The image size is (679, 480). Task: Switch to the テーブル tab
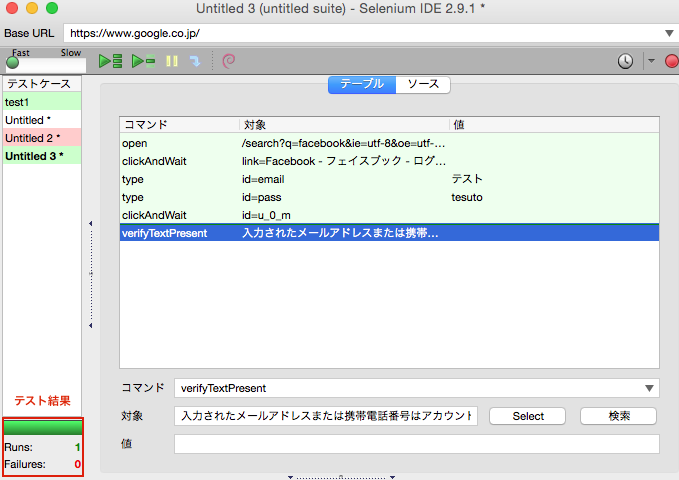pos(361,84)
